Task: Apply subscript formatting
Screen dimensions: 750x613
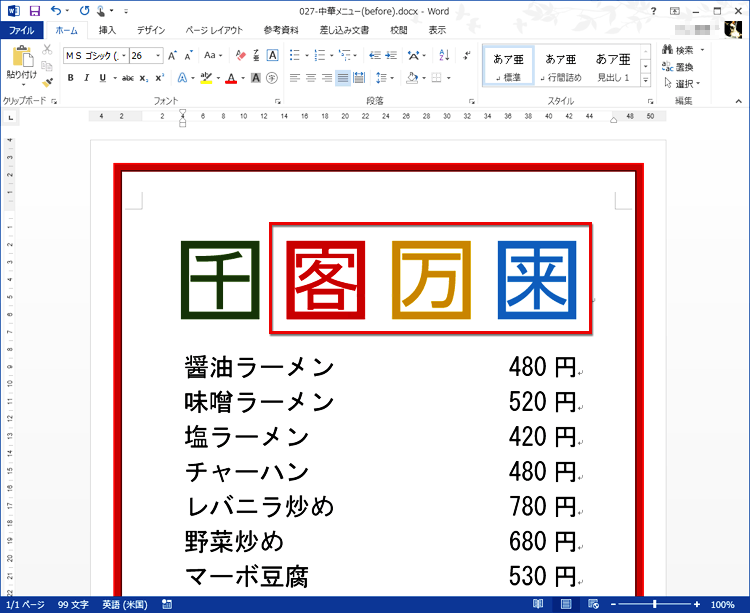Action: [143, 78]
